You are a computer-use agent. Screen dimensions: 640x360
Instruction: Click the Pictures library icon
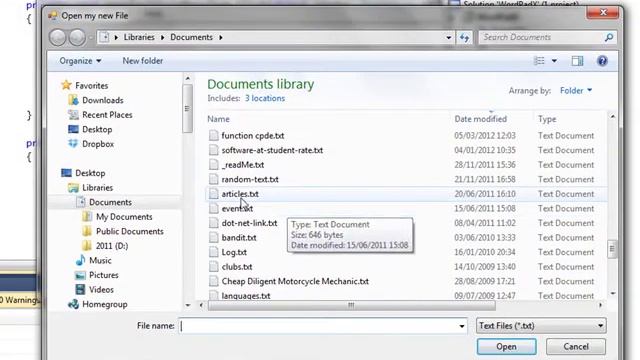(80, 275)
